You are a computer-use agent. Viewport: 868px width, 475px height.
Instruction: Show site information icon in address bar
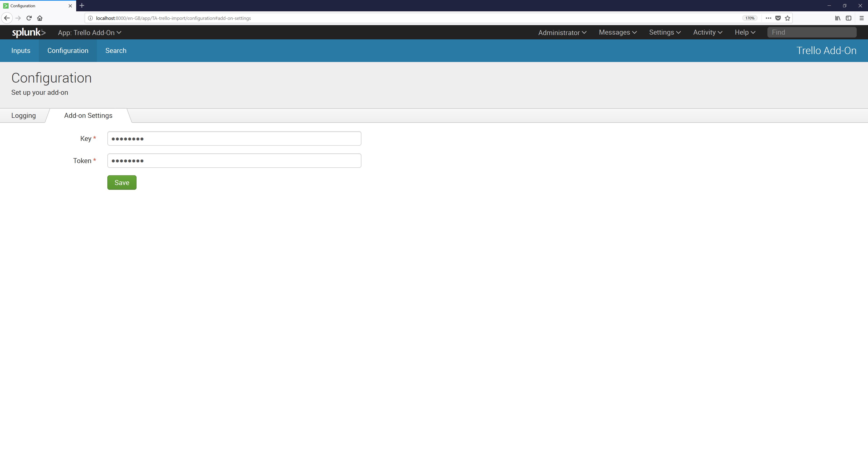pyautogui.click(x=90, y=18)
